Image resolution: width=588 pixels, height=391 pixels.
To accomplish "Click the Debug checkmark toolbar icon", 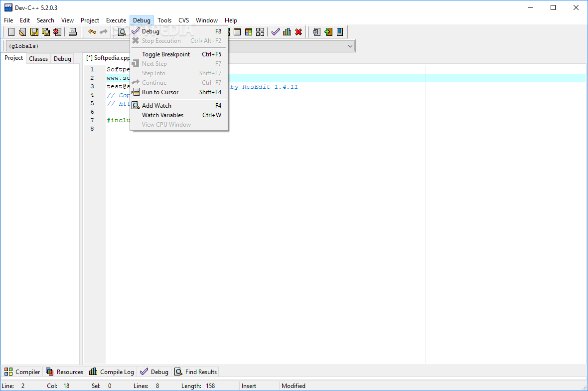I will (276, 32).
